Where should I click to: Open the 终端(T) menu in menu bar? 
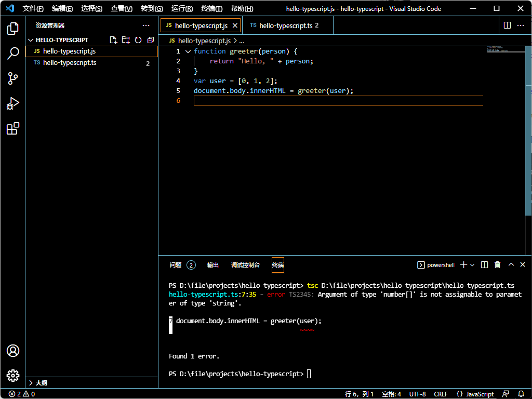(211, 9)
